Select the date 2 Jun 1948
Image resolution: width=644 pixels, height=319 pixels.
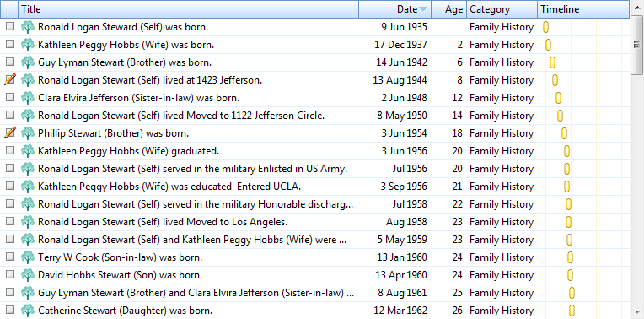pos(404,98)
